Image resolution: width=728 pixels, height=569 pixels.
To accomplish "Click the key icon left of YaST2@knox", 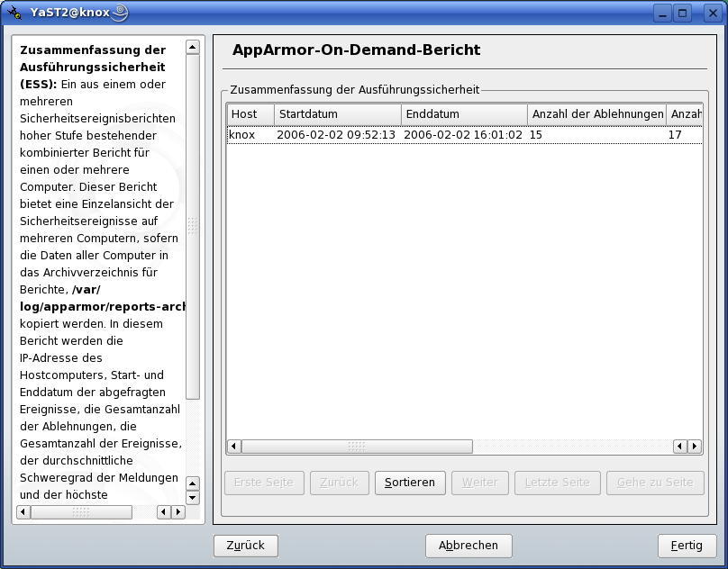I will (15, 13).
